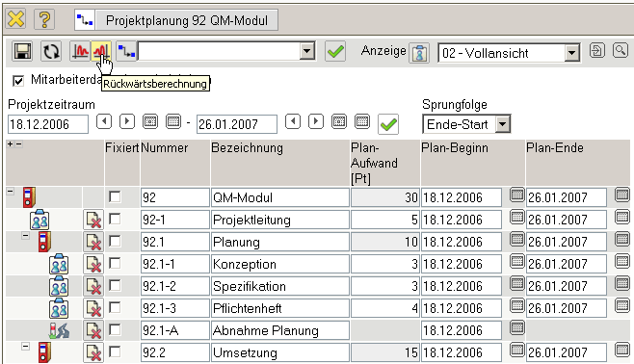Check Fixiert for 92.1-3 Pflichtenheft
Image resolution: width=634 pixels, height=364 pixels.
(116, 308)
